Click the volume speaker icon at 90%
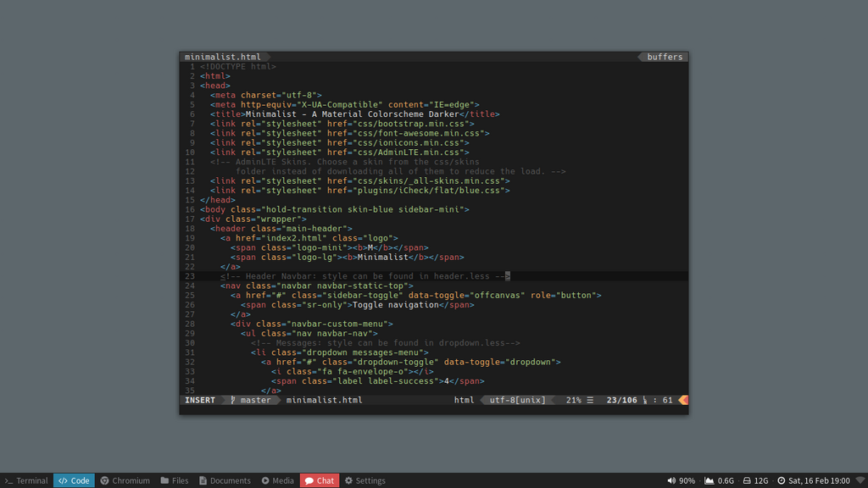868x488 pixels. (671, 480)
